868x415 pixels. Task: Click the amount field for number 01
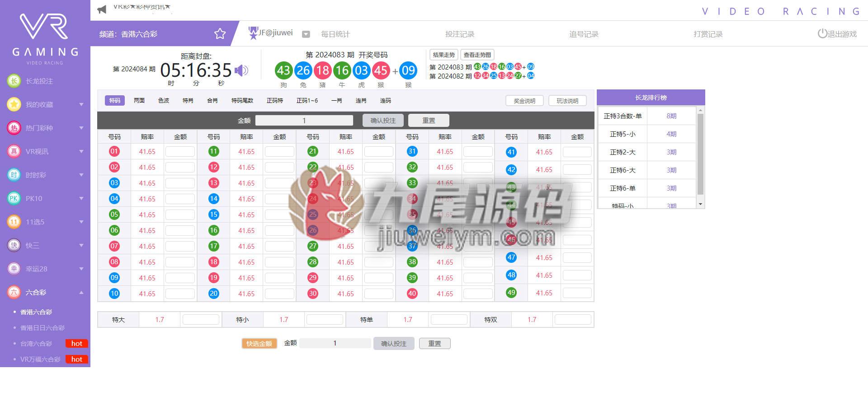click(180, 152)
